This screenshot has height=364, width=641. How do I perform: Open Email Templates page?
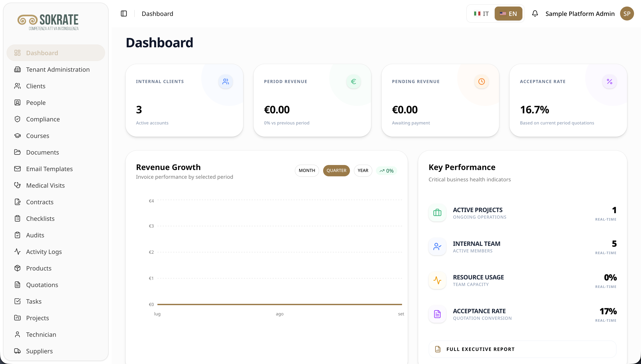[56, 169]
